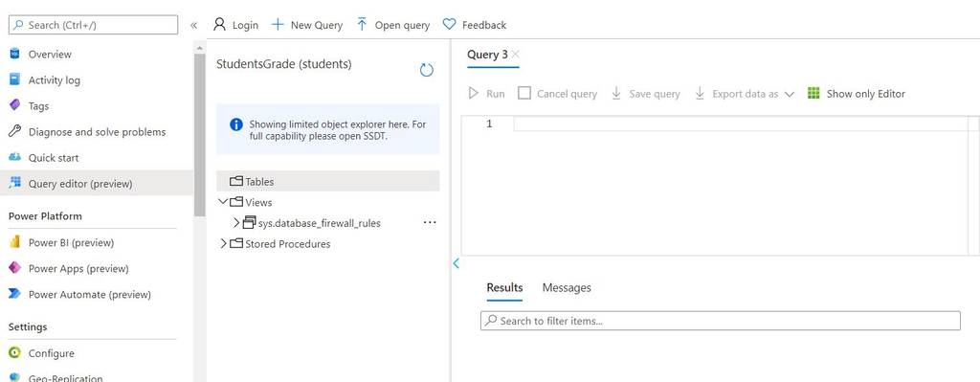Image resolution: width=980 pixels, height=382 pixels.
Task: Click the Configure icon
Action: click(x=15, y=353)
